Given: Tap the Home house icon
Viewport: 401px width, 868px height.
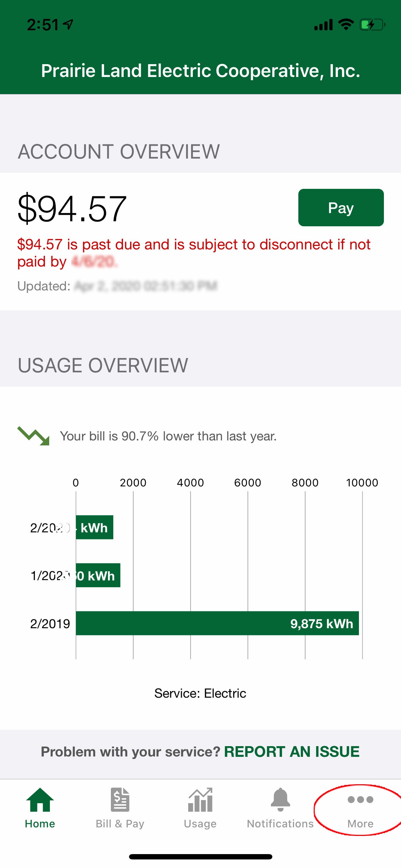Looking at the screenshot, I should [x=40, y=800].
